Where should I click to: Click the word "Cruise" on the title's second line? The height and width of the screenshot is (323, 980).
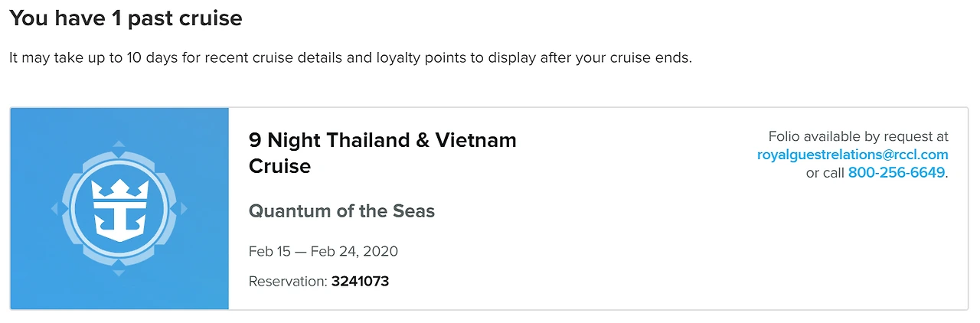(279, 166)
